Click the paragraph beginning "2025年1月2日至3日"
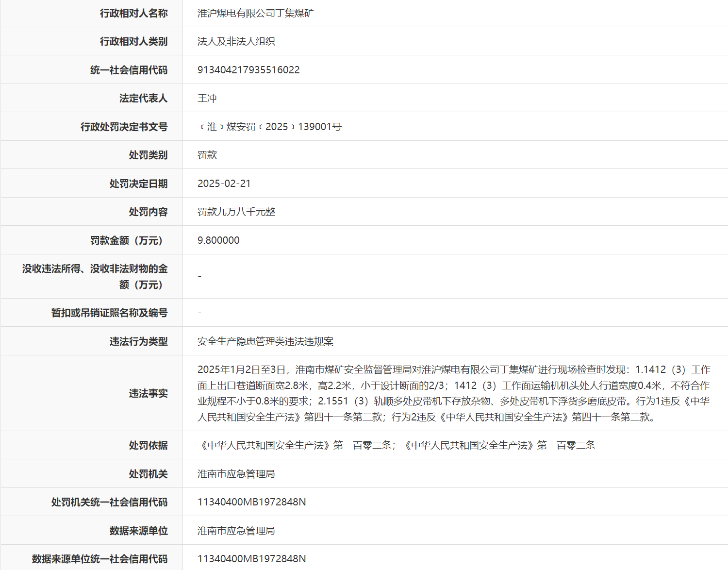 pos(454,393)
